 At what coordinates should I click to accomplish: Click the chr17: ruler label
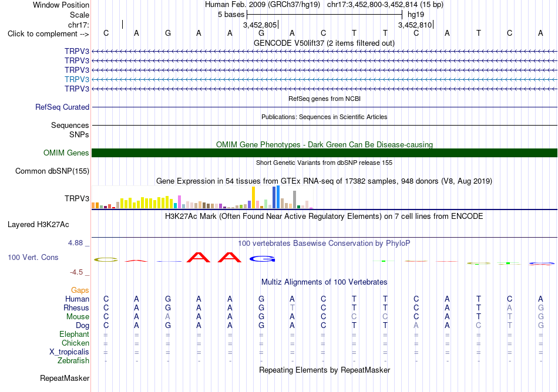coord(79,25)
